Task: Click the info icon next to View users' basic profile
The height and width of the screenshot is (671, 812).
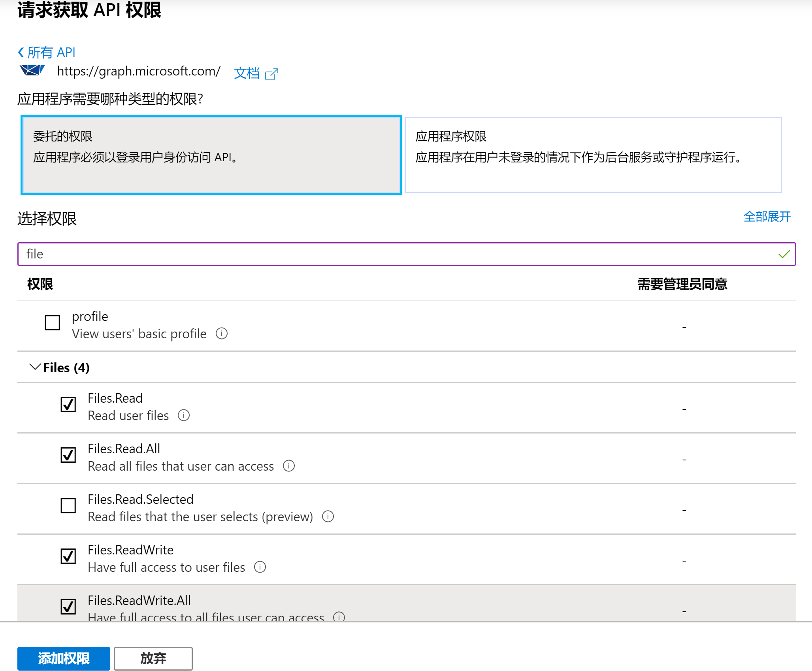Action: point(222,334)
